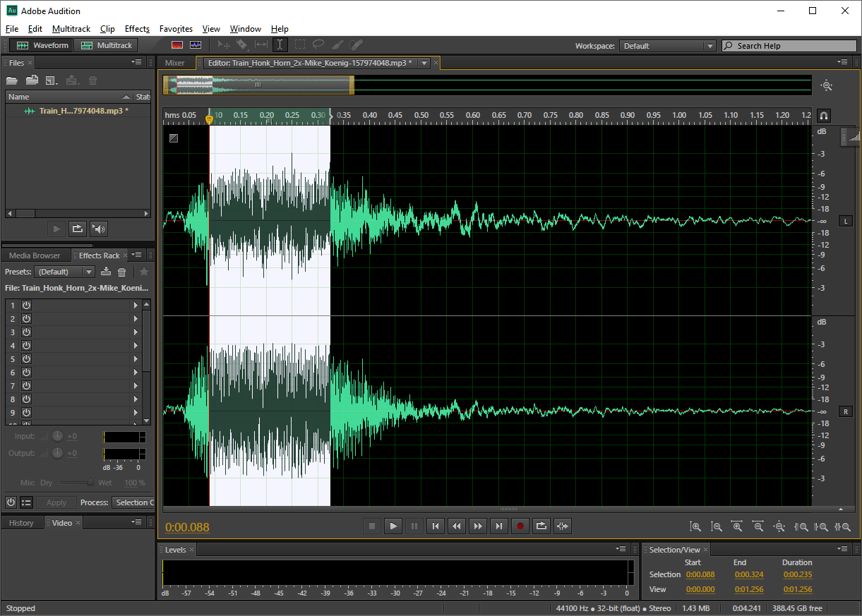Save effects rack preset icon
Screen dimensions: 862x616
106,272
